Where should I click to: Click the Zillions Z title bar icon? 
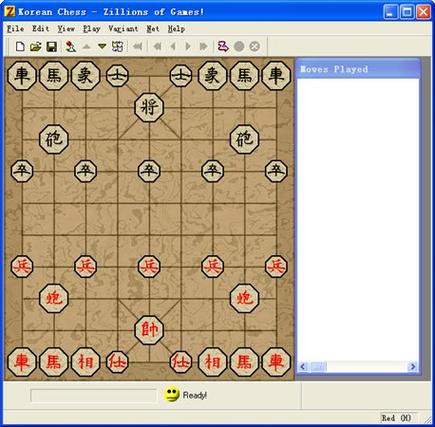point(9,12)
